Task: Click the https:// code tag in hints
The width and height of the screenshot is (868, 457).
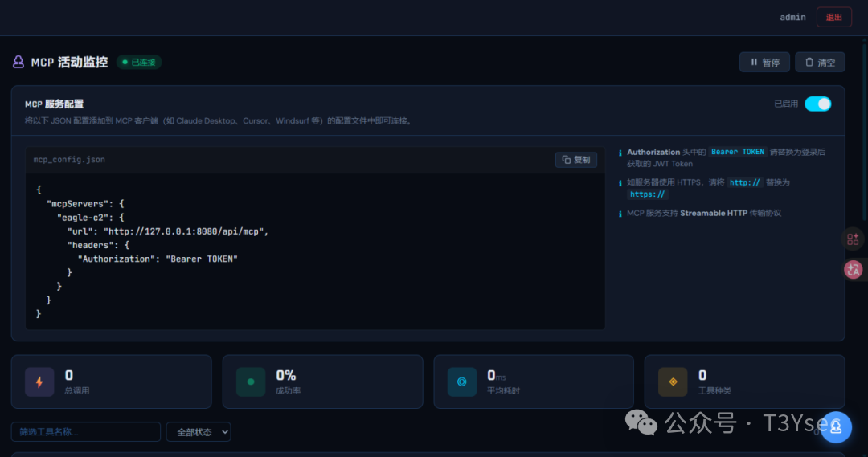Action: pos(647,194)
